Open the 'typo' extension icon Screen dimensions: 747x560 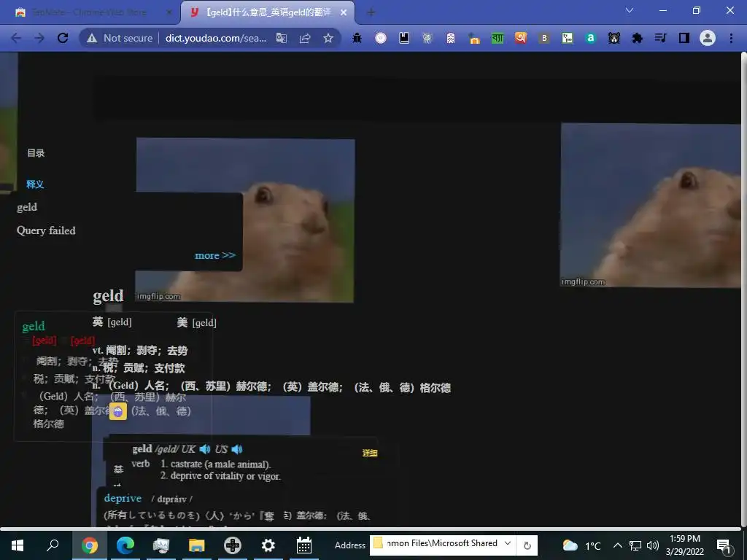pos(568,38)
